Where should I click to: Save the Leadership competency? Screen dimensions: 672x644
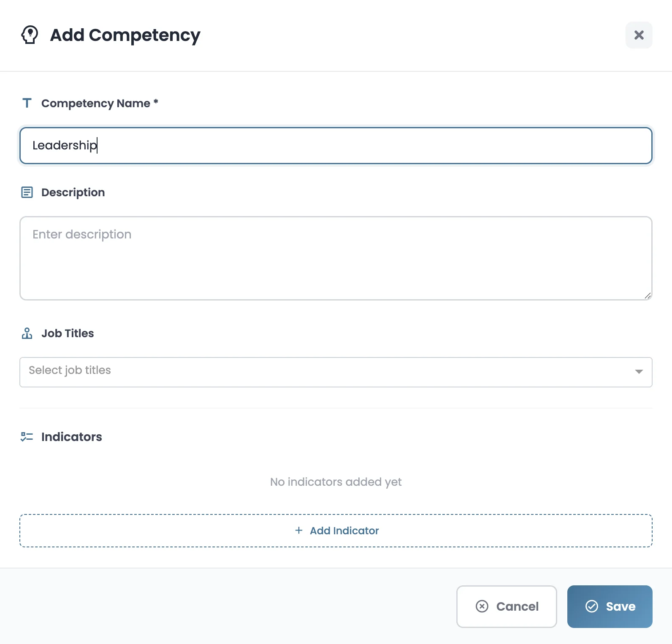pos(610,606)
